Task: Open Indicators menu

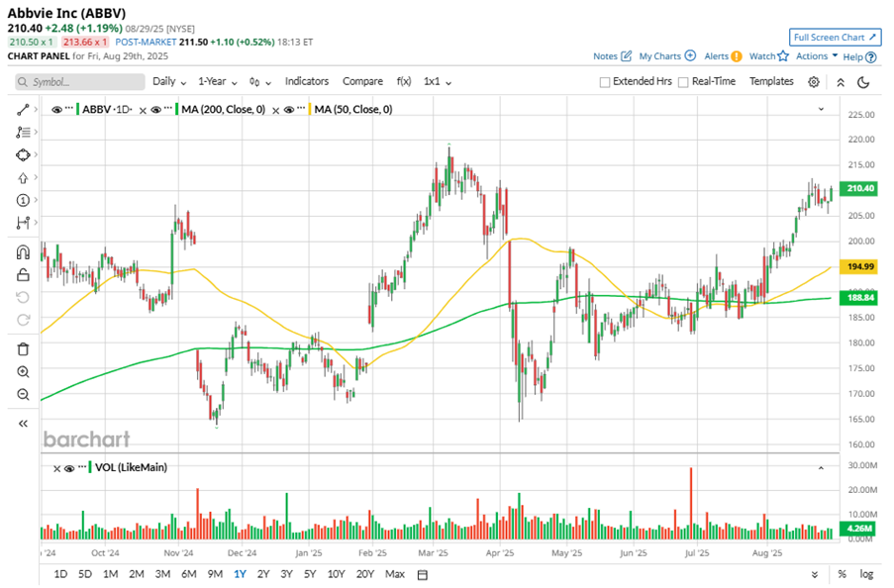Action: [x=307, y=81]
